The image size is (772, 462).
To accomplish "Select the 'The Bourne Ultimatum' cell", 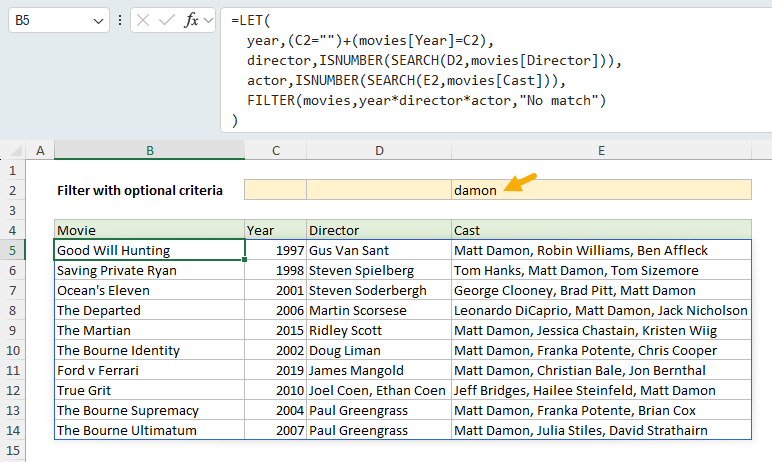I will point(149,430).
